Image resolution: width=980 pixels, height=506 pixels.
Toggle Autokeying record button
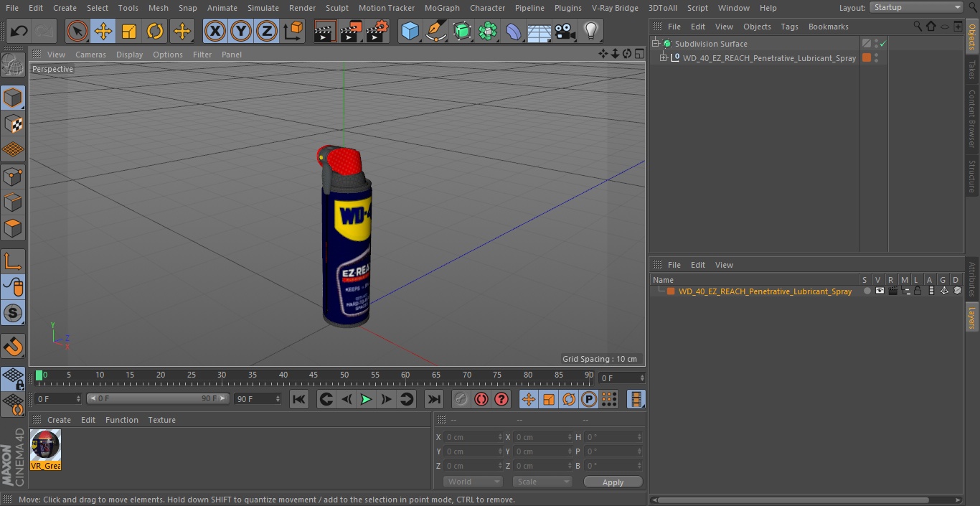coord(481,399)
